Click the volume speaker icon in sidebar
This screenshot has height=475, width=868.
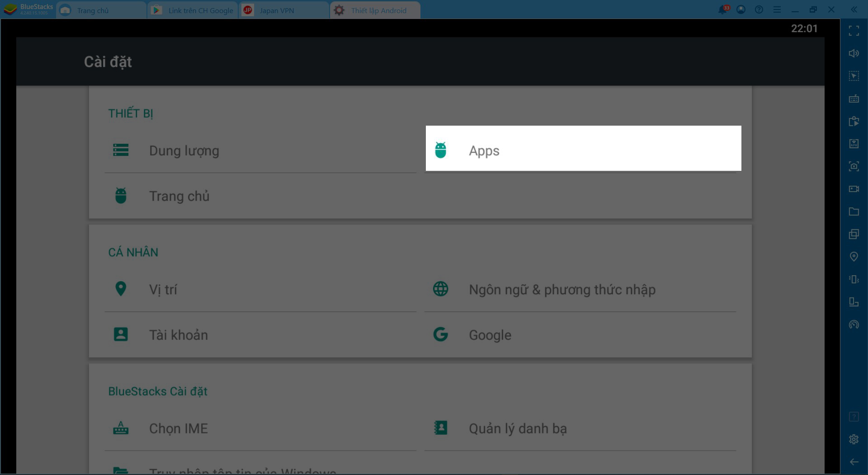(x=854, y=53)
